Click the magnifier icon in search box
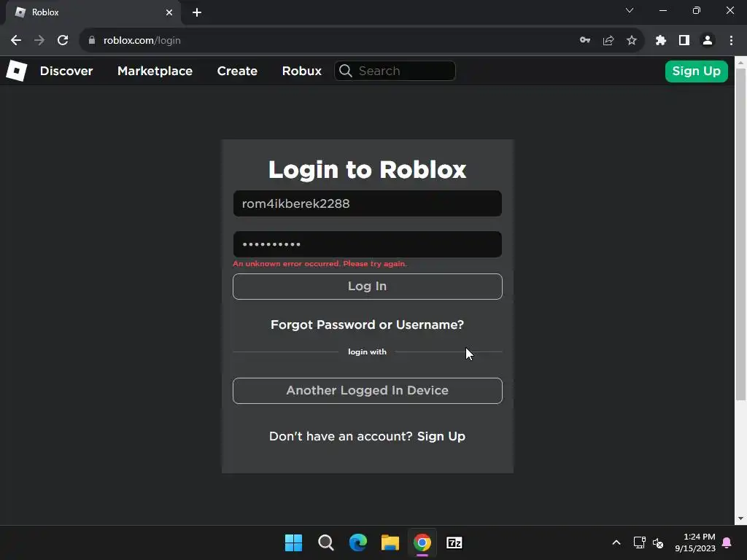 point(345,71)
